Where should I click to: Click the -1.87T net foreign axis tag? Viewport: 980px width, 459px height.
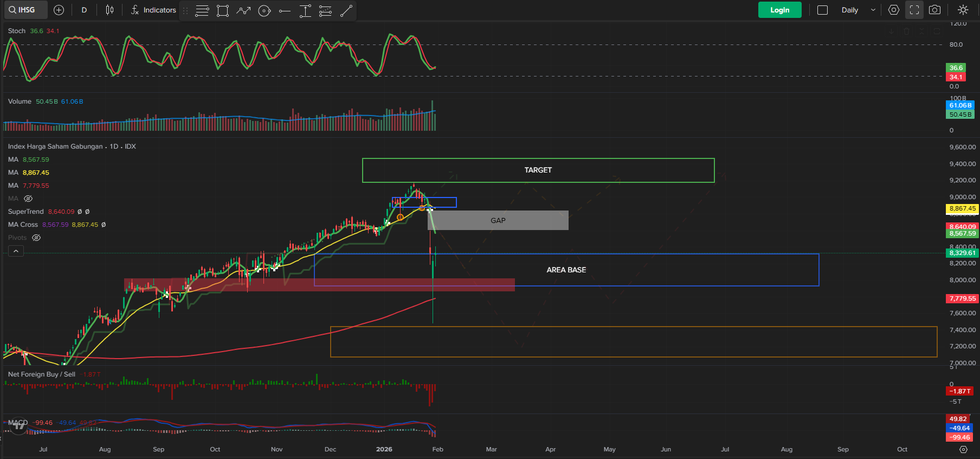coord(960,391)
